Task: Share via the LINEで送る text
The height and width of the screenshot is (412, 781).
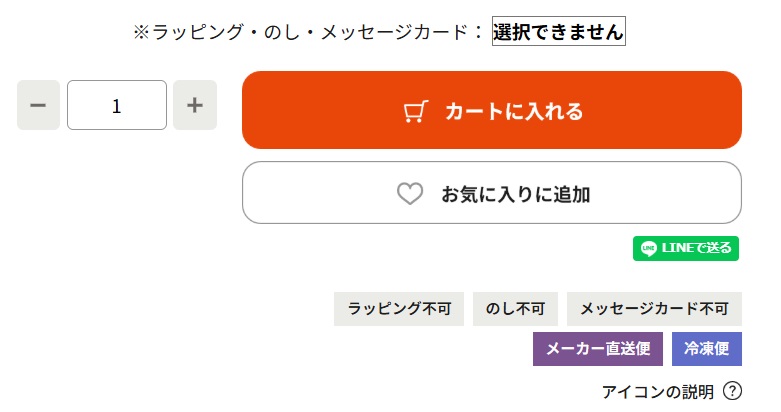Action: click(697, 248)
